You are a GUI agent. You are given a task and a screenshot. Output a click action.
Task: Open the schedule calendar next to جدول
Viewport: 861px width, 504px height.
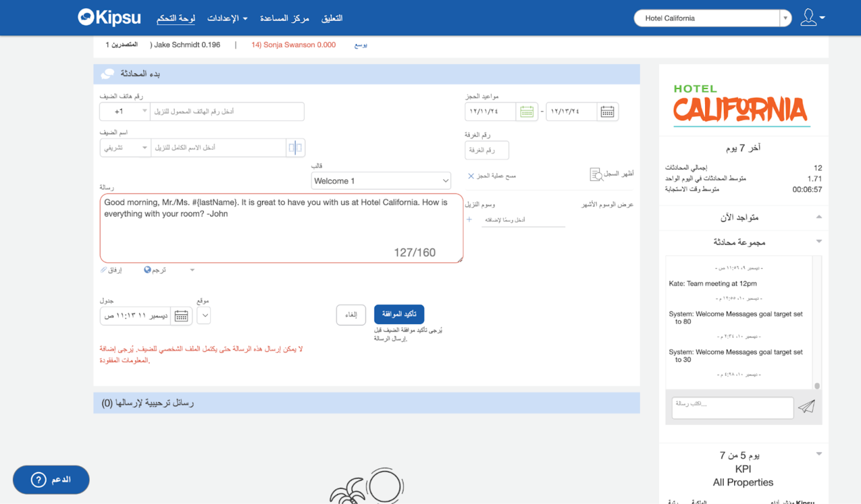click(x=181, y=315)
